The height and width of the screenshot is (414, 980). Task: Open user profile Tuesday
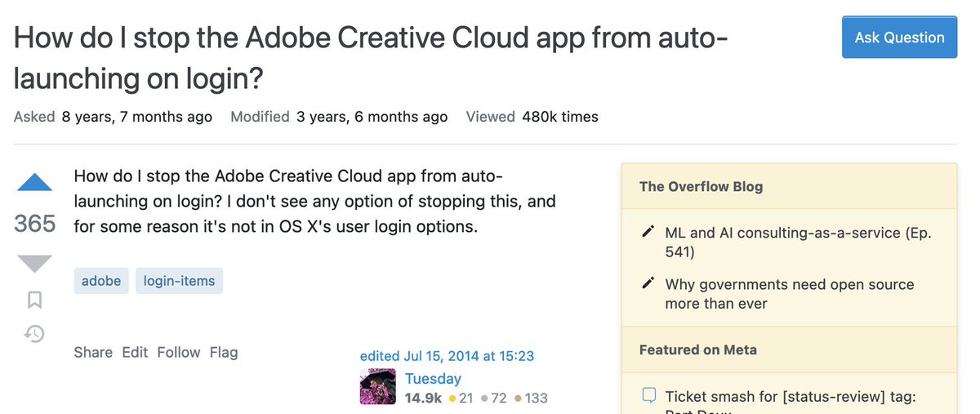433,378
